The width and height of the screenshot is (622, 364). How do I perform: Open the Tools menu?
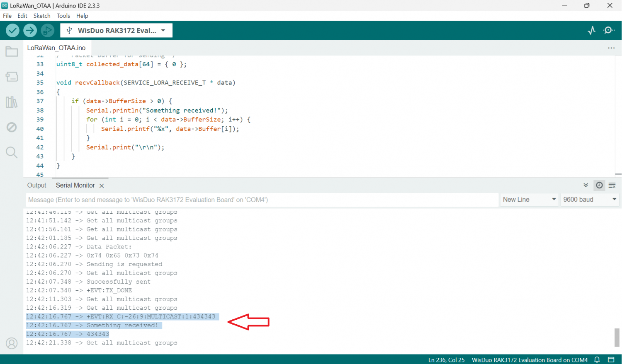63,16
